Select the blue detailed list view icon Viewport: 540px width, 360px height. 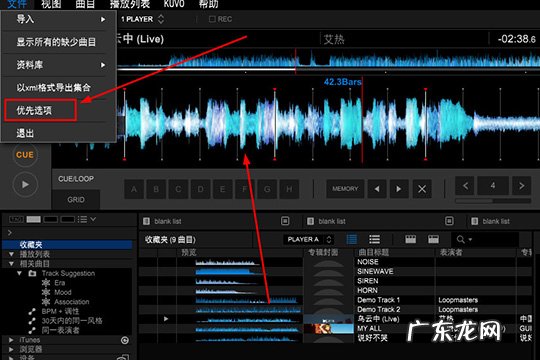click(352, 239)
